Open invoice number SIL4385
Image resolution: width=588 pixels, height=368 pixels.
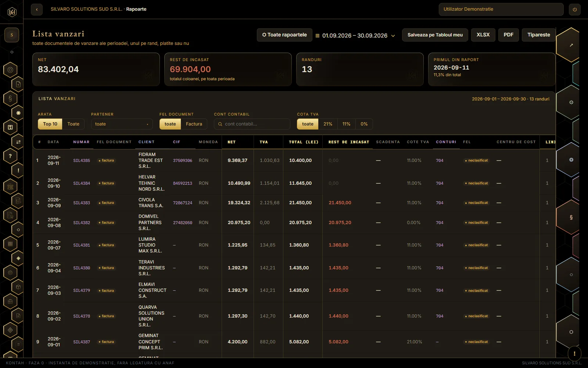[82, 160]
